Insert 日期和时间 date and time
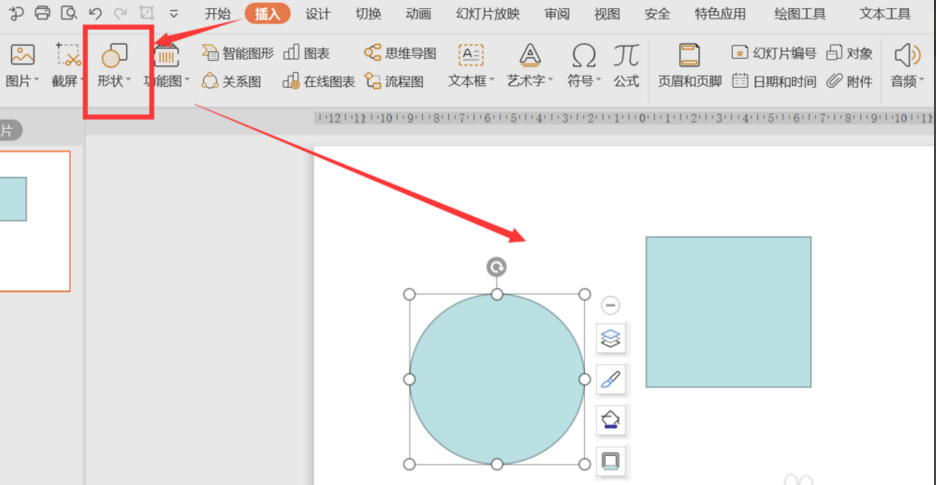The height and width of the screenshot is (485, 936). 774,81
